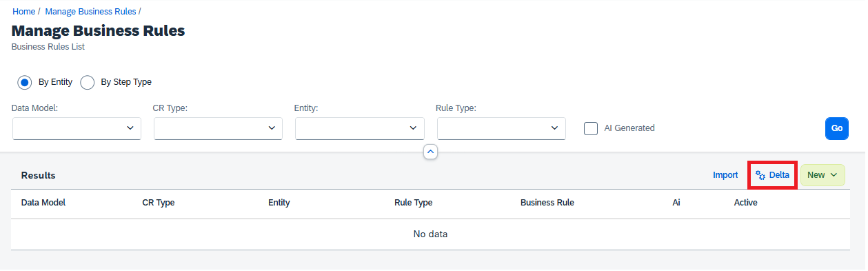Image resolution: width=868 pixels, height=271 pixels.
Task: Open the Data Model dropdown
Action: click(x=77, y=128)
